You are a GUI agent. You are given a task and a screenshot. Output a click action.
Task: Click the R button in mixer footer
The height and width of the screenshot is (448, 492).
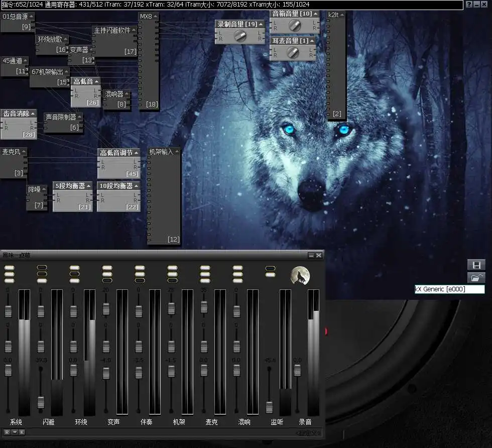point(7,432)
